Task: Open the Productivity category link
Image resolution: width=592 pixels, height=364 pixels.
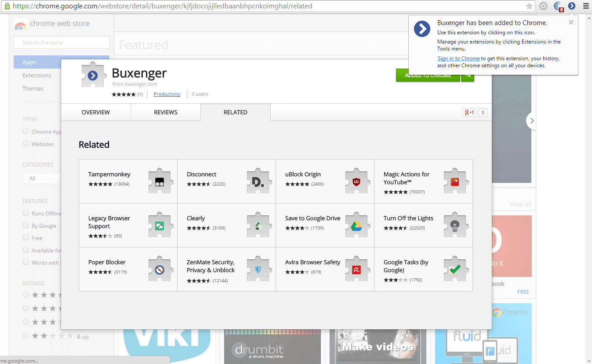Action: (167, 94)
